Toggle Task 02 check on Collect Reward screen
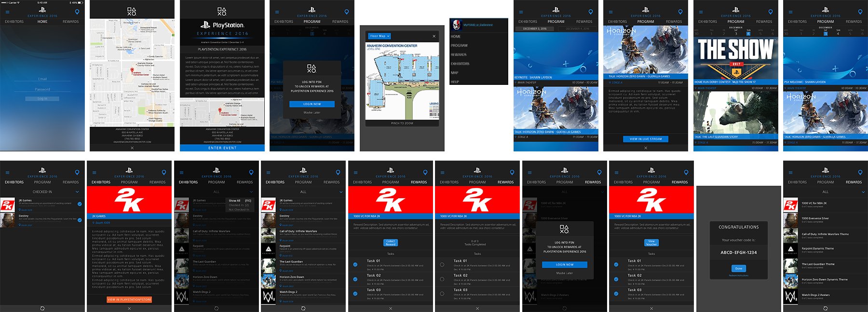Image resolution: width=868 pixels, height=312 pixels. coord(355,279)
